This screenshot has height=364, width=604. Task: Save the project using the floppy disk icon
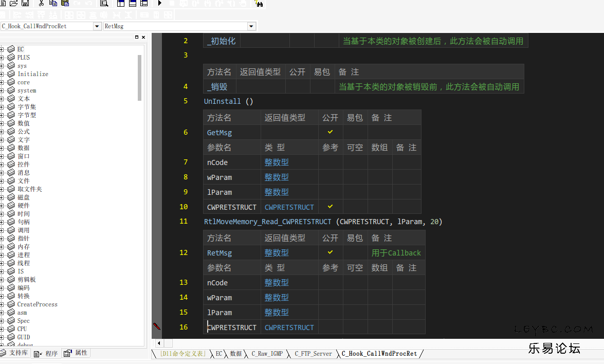click(x=25, y=3)
